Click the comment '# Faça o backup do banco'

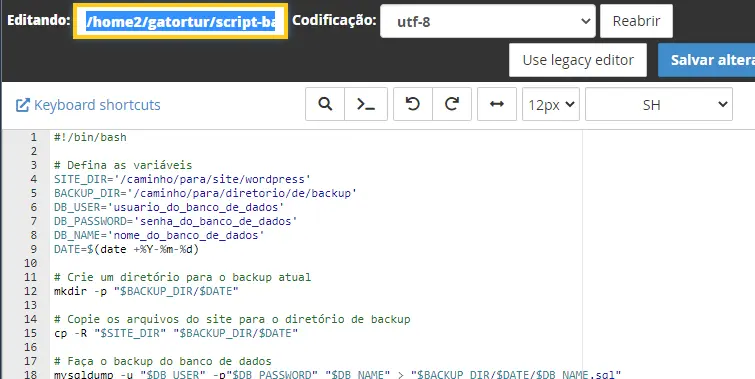pyautogui.click(x=163, y=361)
